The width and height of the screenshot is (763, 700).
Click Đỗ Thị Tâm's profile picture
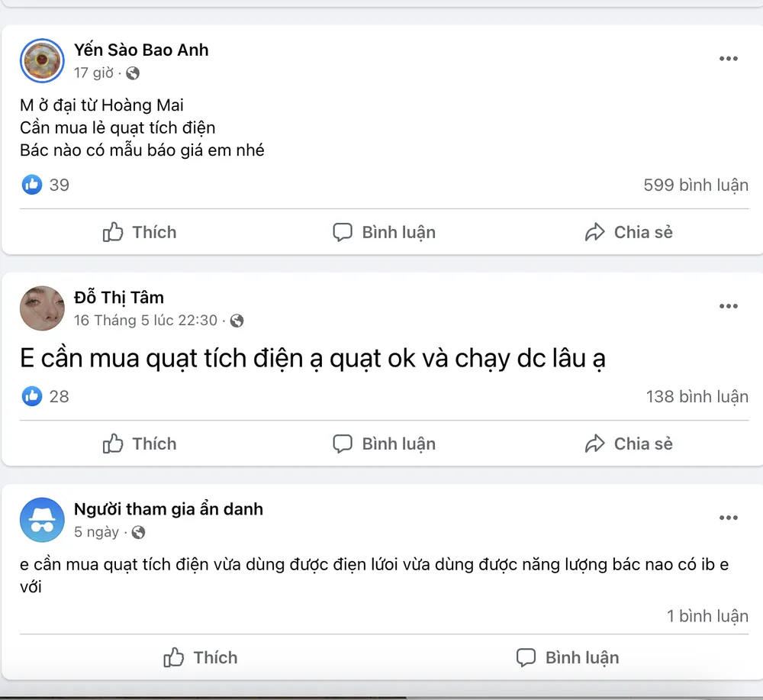42,308
